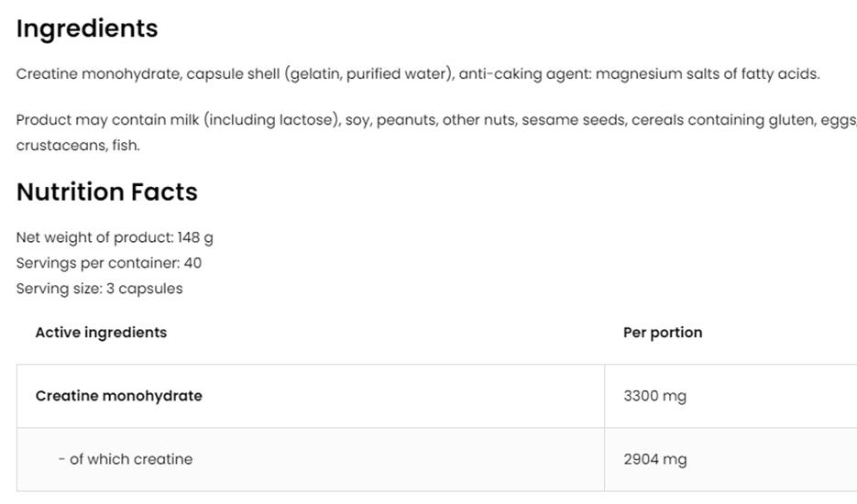Click the 'Per portion' column header
Viewport: 857px width, 504px height.
662,333
